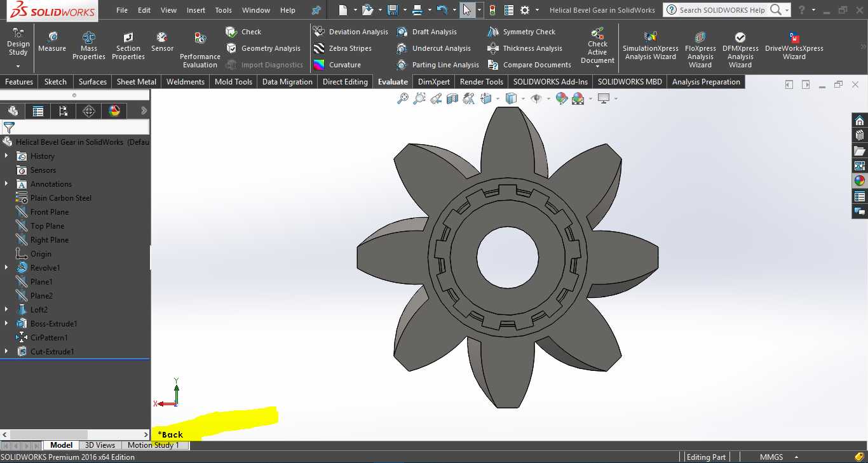Viewport: 868px width, 463px height.
Task: Open the Insert menu
Action: (x=196, y=10)
